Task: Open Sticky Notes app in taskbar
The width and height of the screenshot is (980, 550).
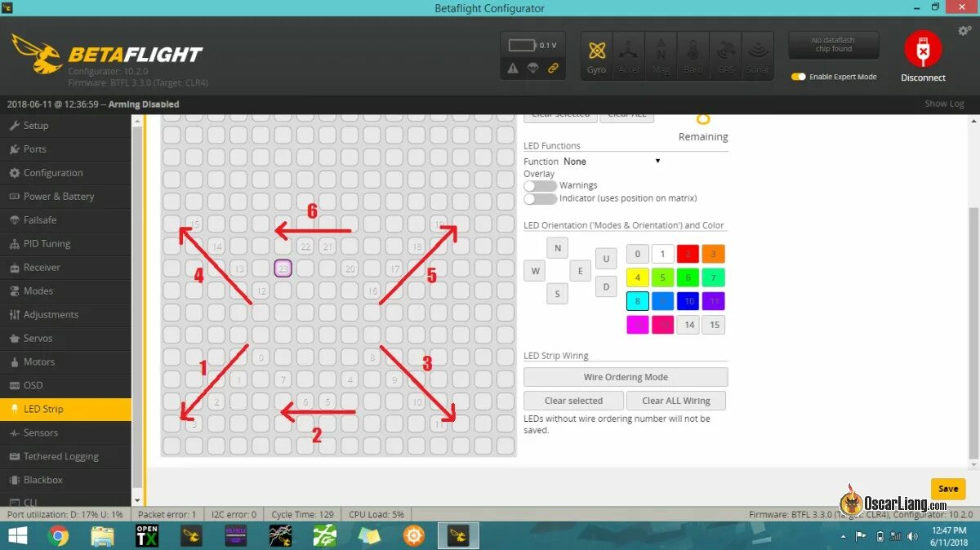Action: 370,536
